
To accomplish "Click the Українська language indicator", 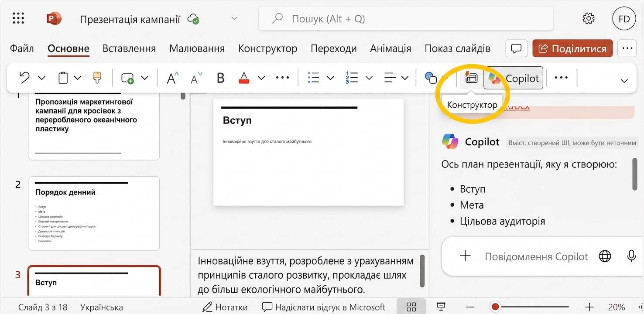I will pyautogui.click(x=102, y=307).
